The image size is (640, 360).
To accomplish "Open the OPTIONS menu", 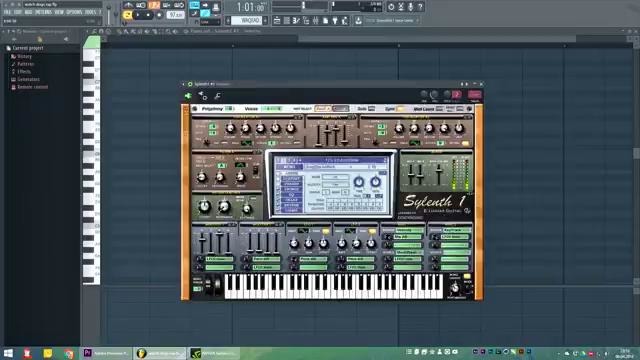I will [74, 13].
